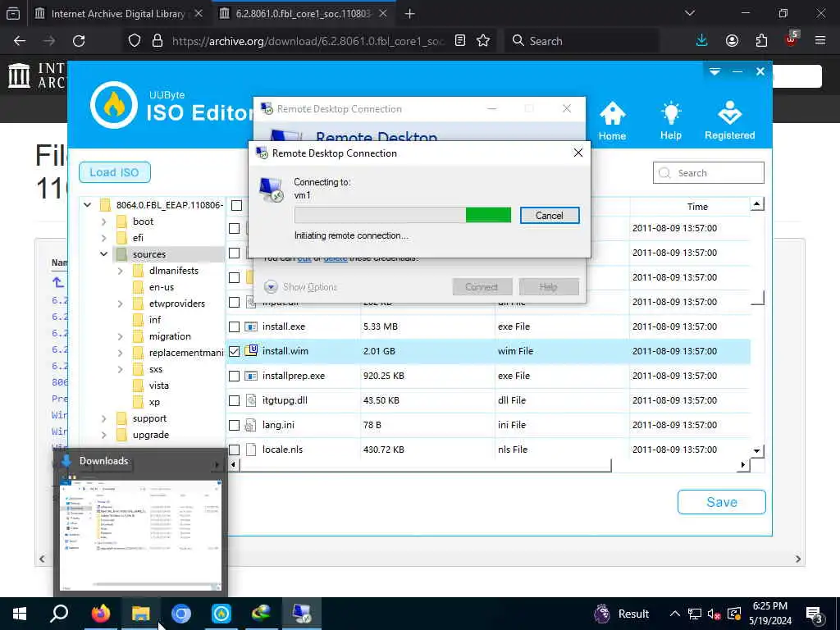The height and width of the screenshot is (630, 840).
Task: Click the Firefox downloads arrow icon
Action: 701,41
